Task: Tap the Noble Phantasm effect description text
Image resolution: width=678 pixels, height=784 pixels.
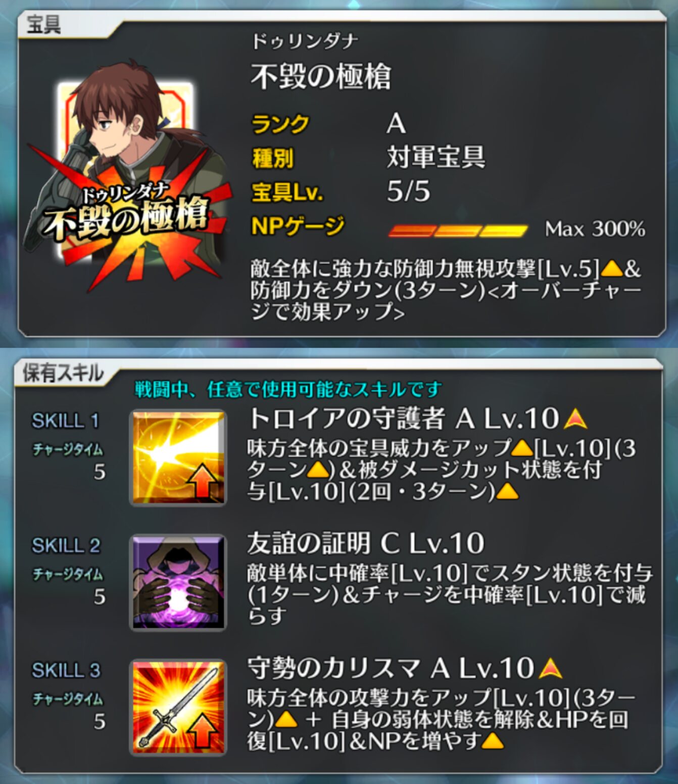Action: pyautogui.click(x=446, y=290)
